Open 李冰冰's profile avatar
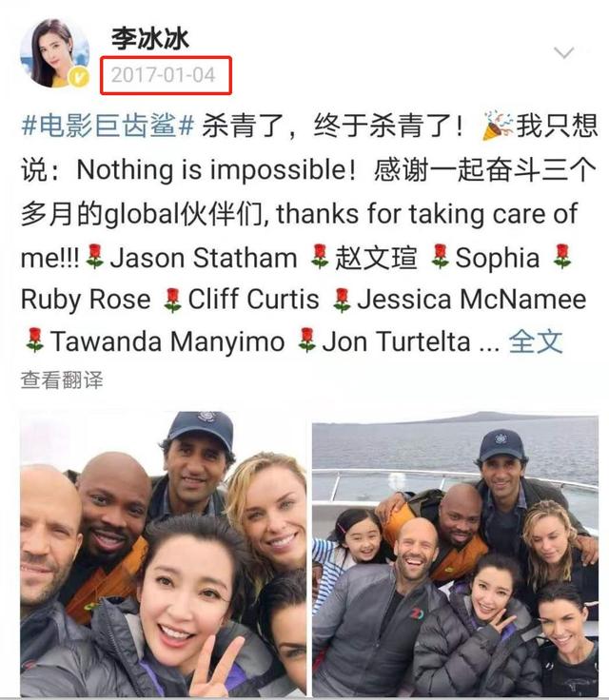The image size is (609, 700). tap(54, 53)
